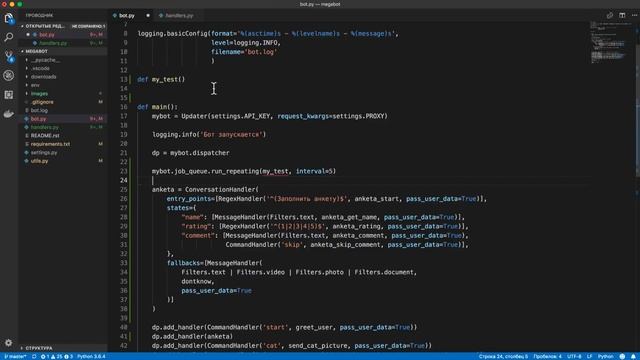Open bot.py under open editors list
This screenshot has height=360, width=640.
(47, 35)
